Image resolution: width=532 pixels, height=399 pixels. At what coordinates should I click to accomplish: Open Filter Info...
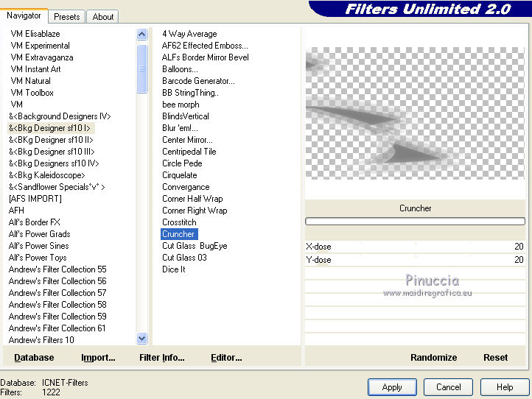pos(162,358)
